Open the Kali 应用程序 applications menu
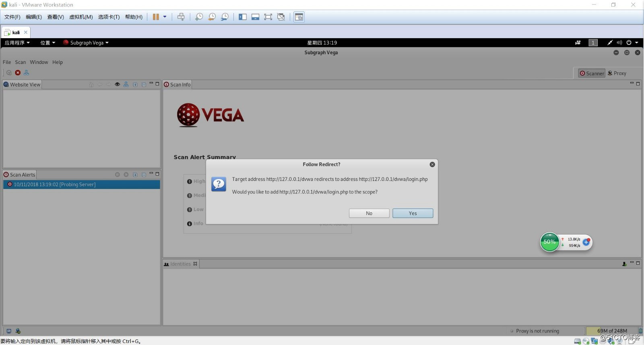 click(x=17, y=43)
